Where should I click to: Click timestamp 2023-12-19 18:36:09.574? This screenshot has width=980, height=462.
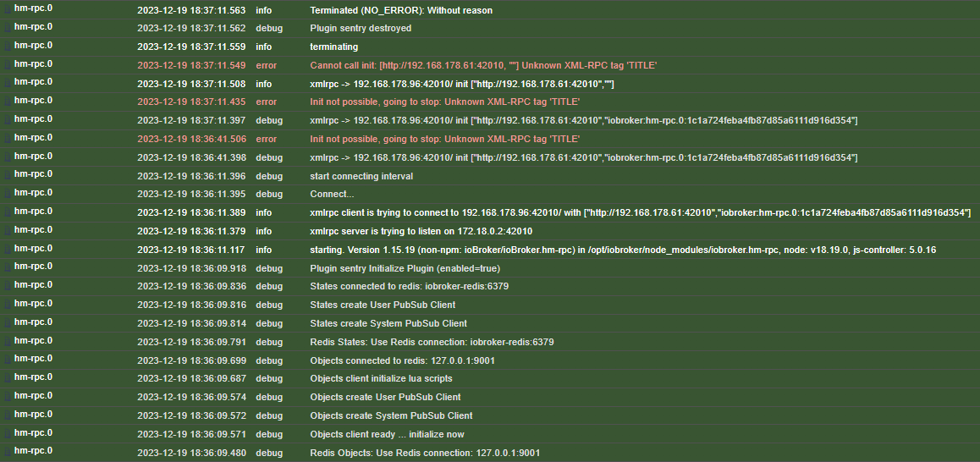pos(191,397)
